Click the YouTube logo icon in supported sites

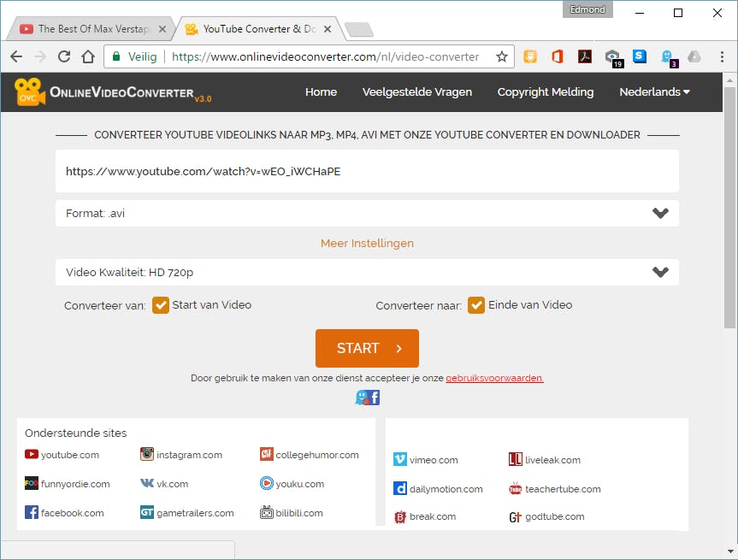(32, 454)
